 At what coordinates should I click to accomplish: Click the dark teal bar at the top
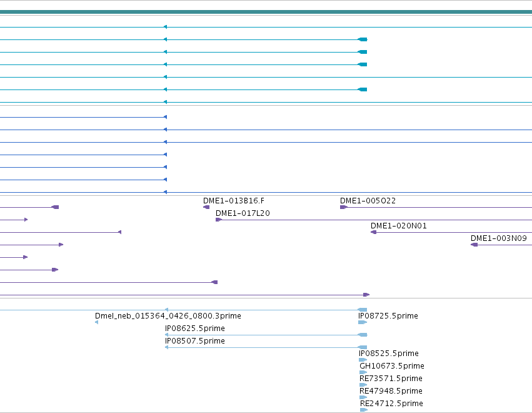pos(266,12)
